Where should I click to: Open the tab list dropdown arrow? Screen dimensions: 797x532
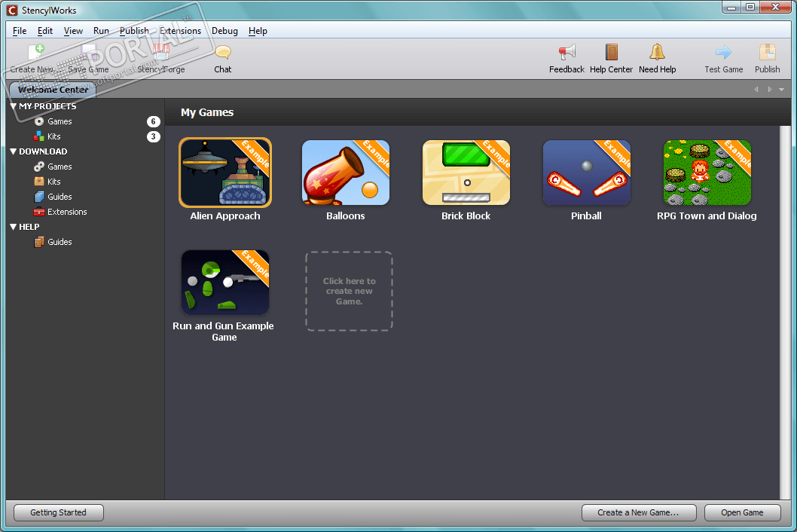coord(782,90)
